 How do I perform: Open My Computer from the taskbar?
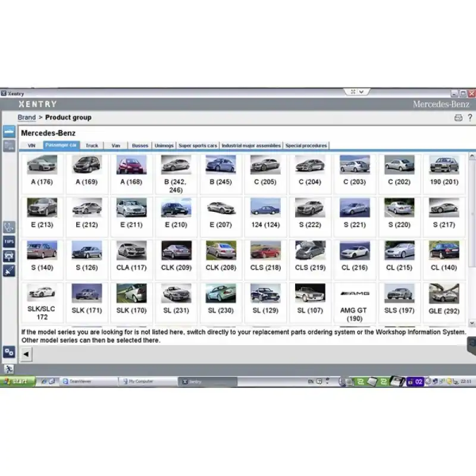[x=148, y=381]
